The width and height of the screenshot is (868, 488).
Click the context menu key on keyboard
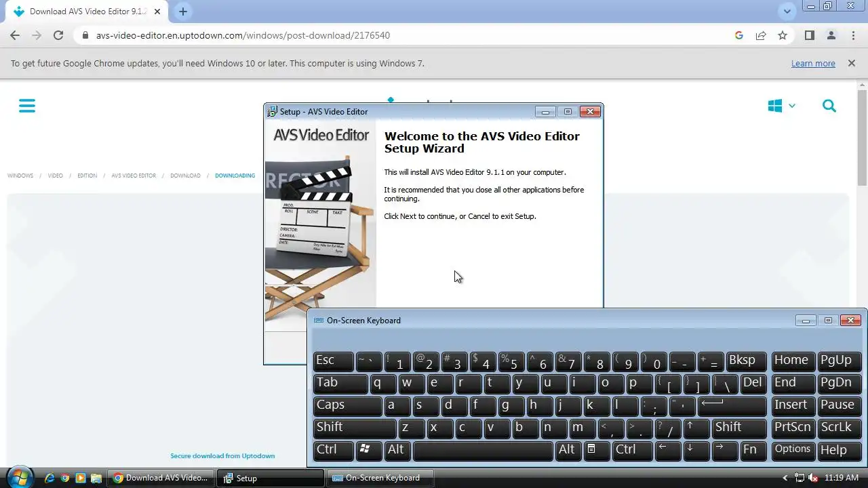[x=597, y=451]
